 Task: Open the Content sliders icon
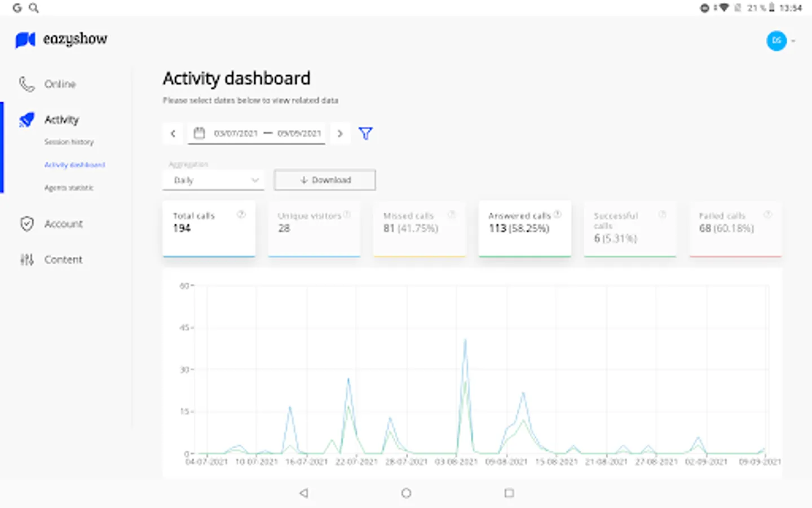point(27,260)
